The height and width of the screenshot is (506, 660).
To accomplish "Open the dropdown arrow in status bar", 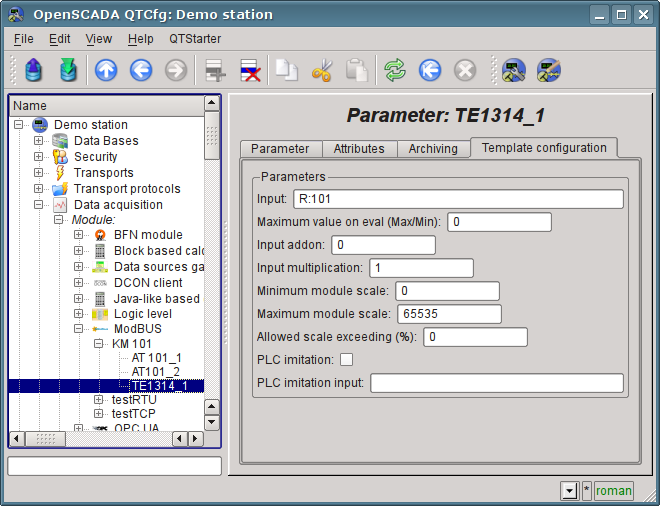I will 569,491.
